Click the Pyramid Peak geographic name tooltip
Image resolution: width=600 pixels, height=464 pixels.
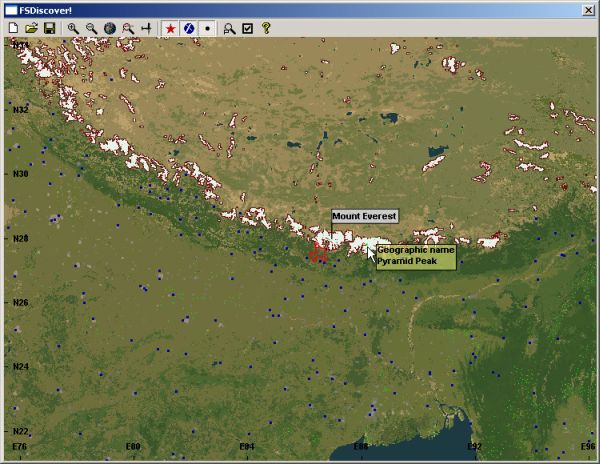click(416, 256)
